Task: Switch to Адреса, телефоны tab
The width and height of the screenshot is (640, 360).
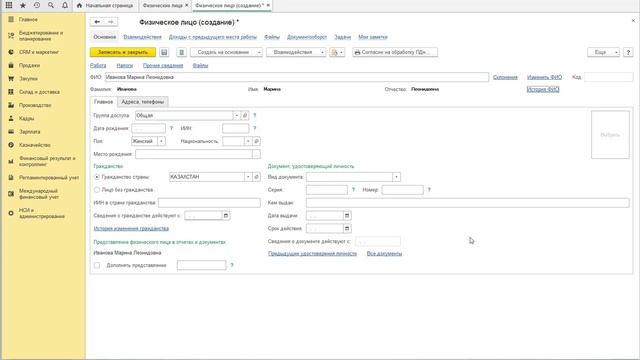Action: pos(142,102)
